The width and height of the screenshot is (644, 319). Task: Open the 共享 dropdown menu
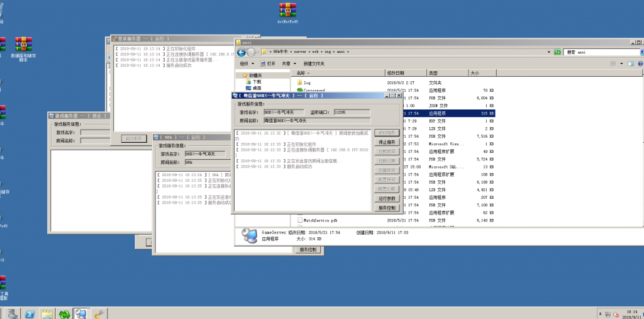(289, 64)
